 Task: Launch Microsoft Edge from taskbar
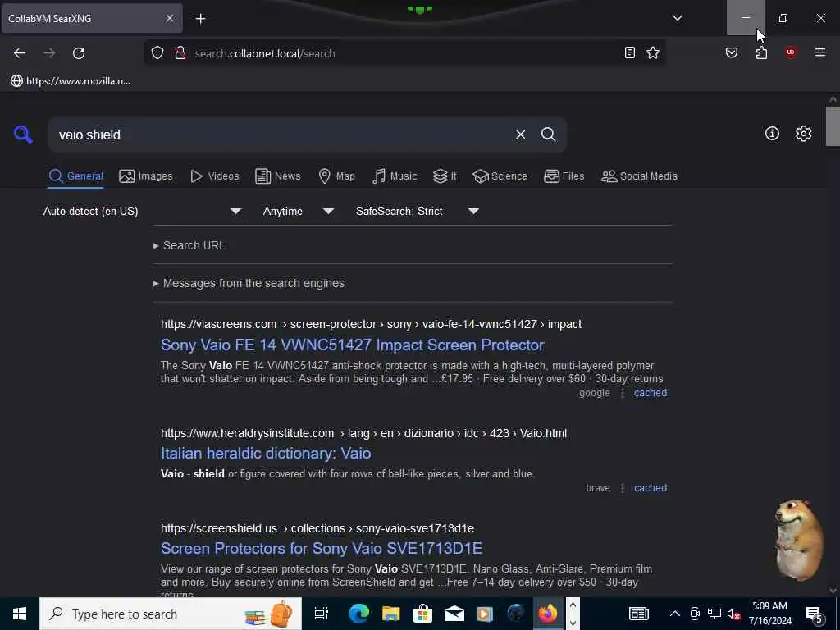click(359, 614)
